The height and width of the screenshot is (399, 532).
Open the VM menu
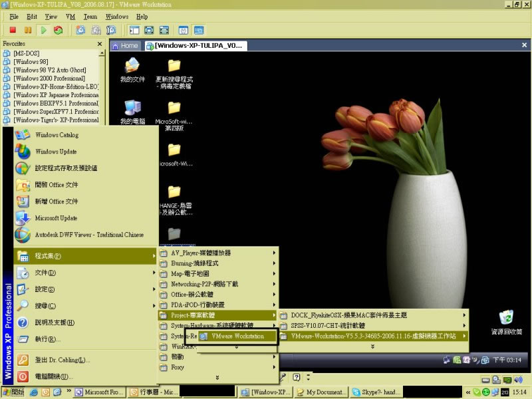tap(70, 16)
